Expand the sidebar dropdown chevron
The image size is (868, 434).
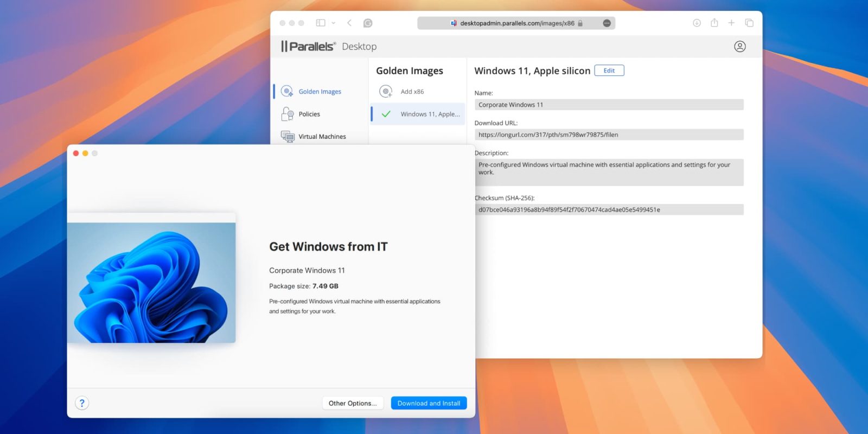[333, 23]
